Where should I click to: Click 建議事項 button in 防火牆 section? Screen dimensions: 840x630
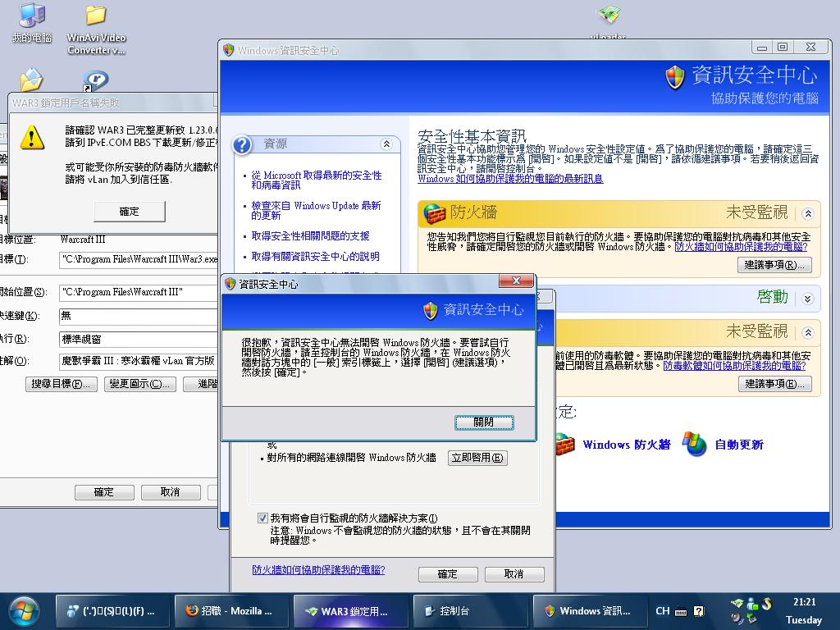[x=774, y=265]
